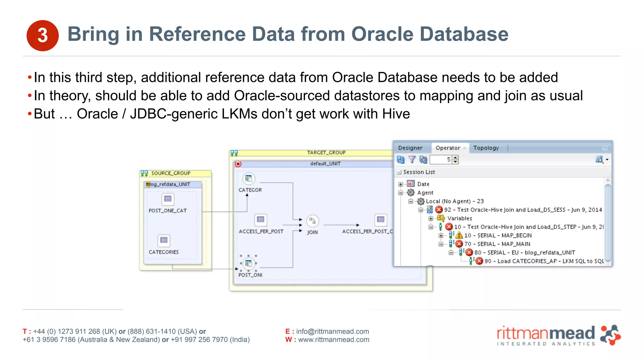This screenshot has height=362, width=644.
Task: Collapse Local (No Agent) - 23 node
Action: coord(411,201)
